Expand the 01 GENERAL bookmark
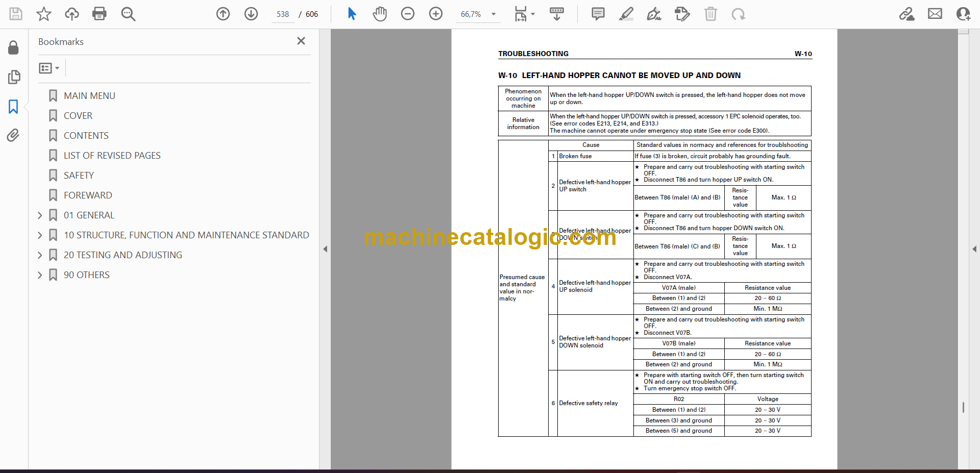Image resolution: width=980 pixels, height=473 pixels. tap(40, 215)
